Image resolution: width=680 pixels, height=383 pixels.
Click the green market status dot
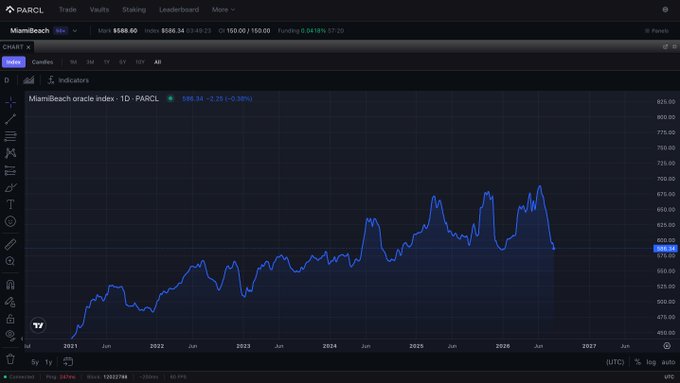pos(170,98)
